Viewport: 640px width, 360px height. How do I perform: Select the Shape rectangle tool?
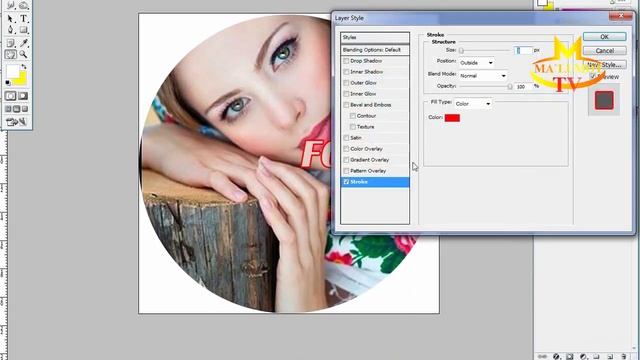point(23,30)
